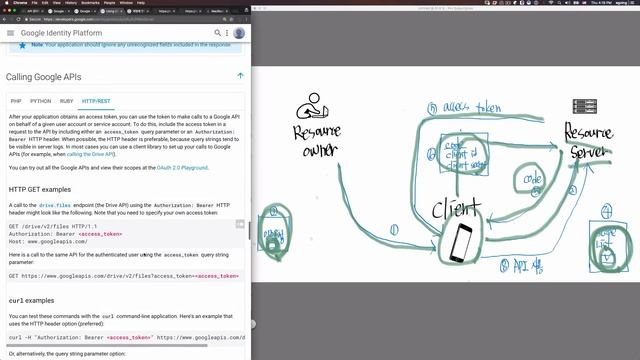Image resolution: width=640 pixels, height=360 pixels.
Task: Open the Bookmarks menu
Action: (x=90, y=2)
